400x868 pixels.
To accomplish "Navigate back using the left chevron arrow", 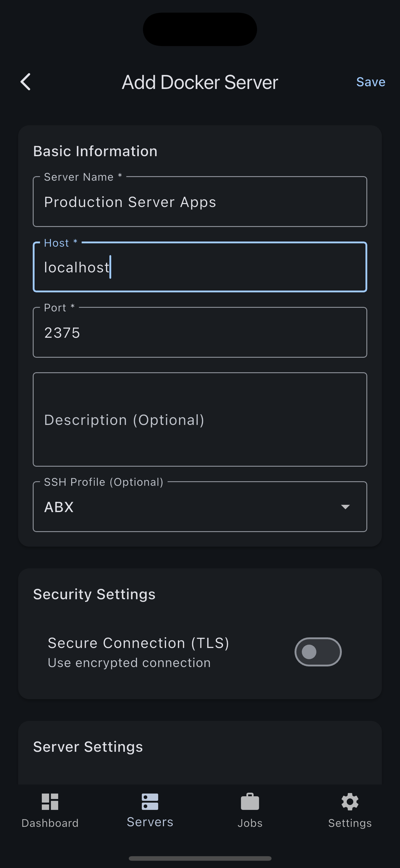I will (x=26, y=81).
